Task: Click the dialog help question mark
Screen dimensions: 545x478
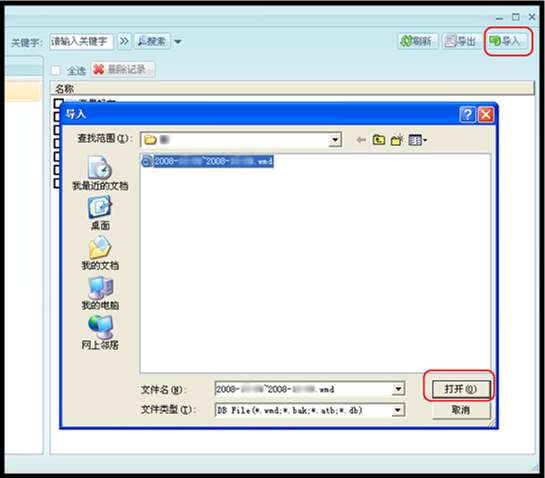Action: pyautogui.click(x=467, y=114)
